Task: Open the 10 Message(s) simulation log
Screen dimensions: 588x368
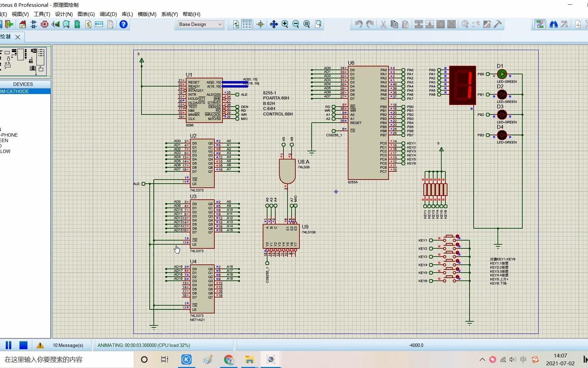Action: [68, 345]
